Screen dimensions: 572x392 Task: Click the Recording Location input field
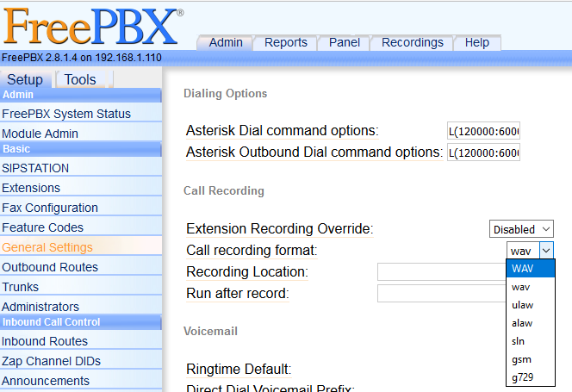click(x=442, y=271)
